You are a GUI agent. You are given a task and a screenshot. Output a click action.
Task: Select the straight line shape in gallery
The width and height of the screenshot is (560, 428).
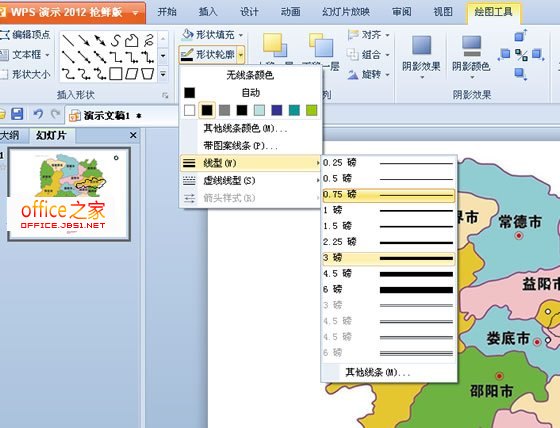click(x=68, y=40)
